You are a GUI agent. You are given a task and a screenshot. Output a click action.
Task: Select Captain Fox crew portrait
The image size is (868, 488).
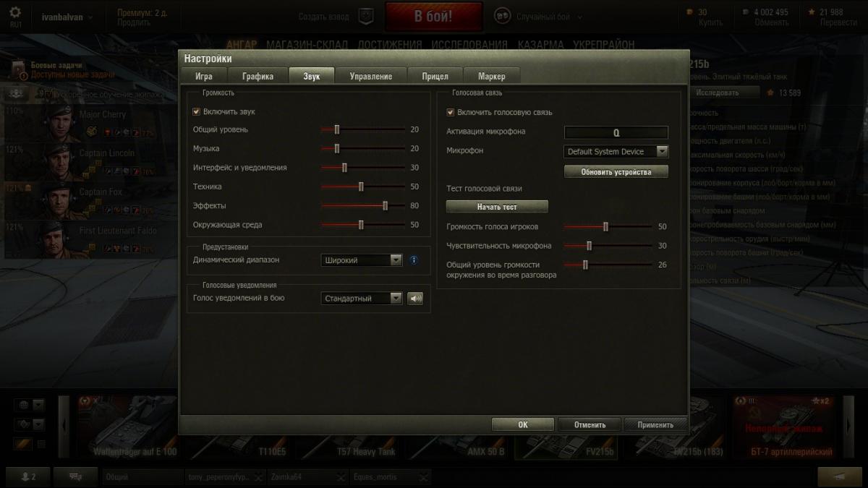tap(60, 200)
